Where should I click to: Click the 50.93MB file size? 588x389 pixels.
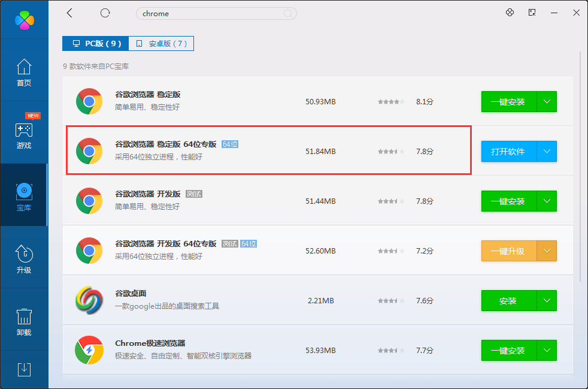click(320, 102)
